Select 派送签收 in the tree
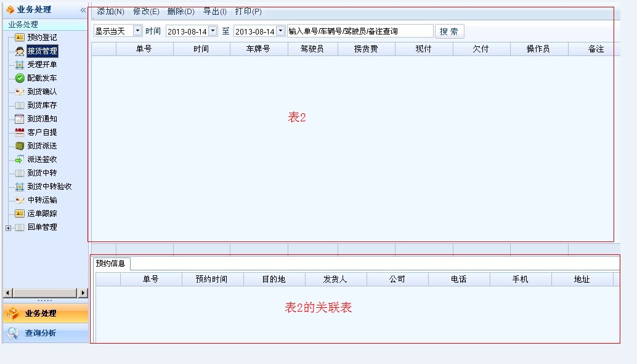637x364 pixels. pyautogui.click(x=43, y=160)
